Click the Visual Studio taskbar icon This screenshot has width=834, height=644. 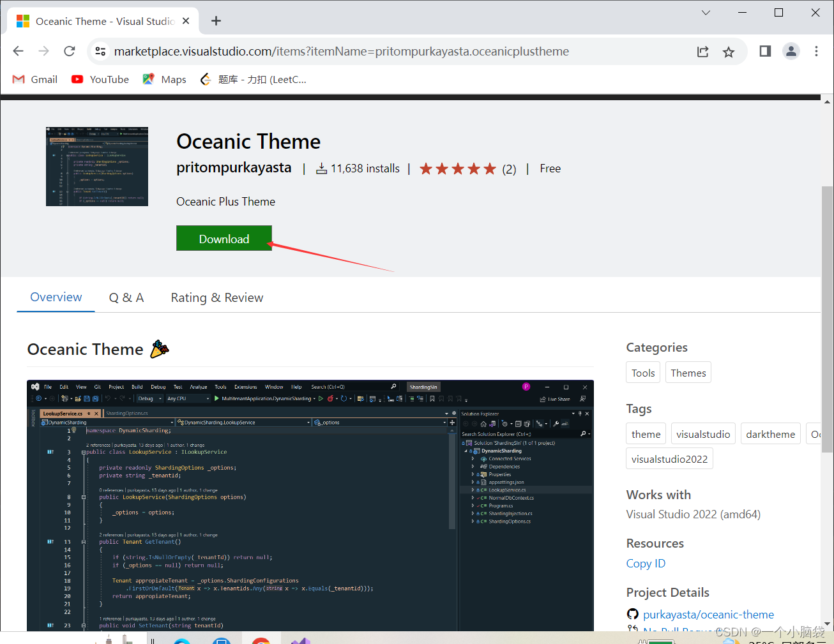pyautogui.click(x=301, y=640)
